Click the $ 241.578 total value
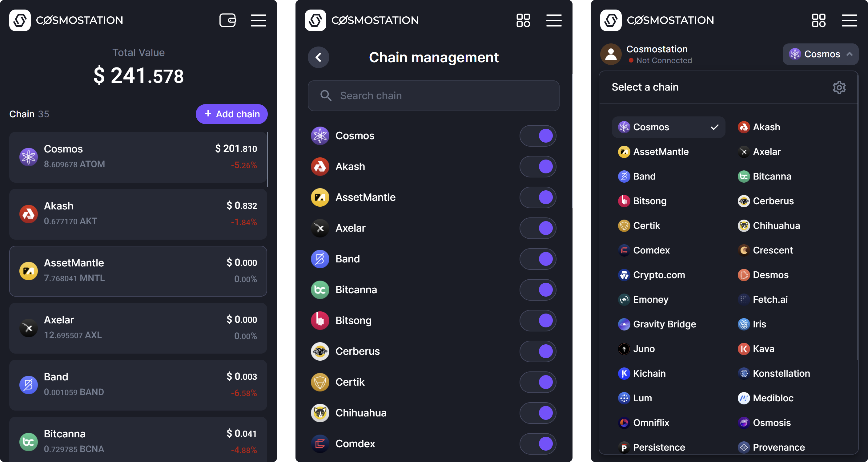 click(139, 75)
